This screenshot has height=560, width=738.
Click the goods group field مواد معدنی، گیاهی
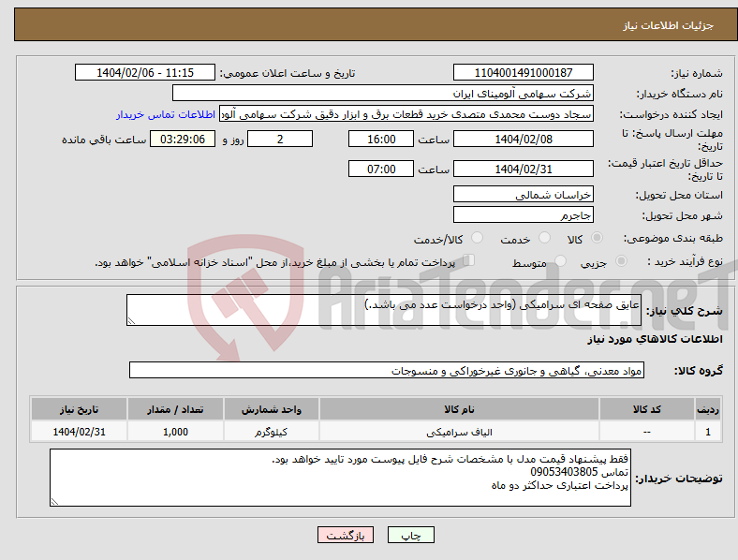click(x=387, y=370)
